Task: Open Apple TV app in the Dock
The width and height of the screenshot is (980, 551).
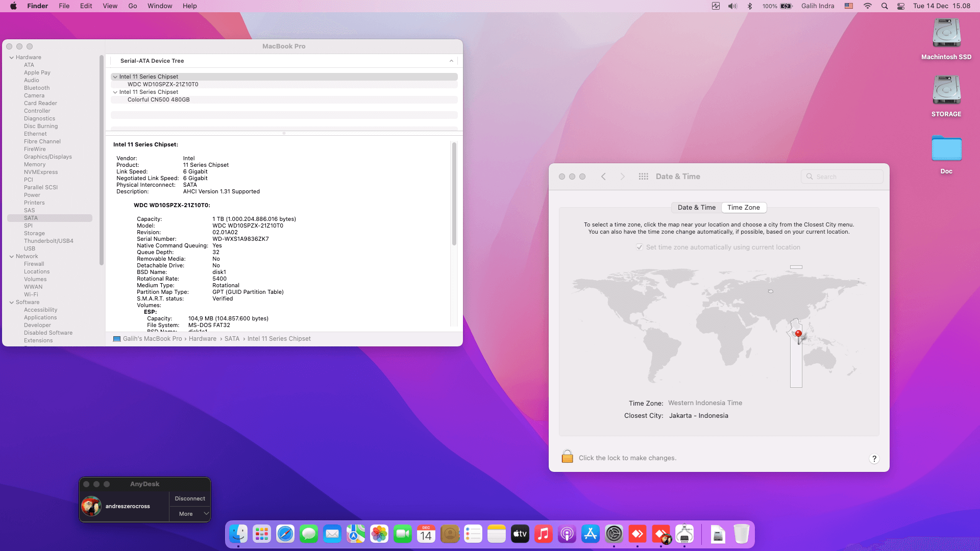Action: click(520, 534)
